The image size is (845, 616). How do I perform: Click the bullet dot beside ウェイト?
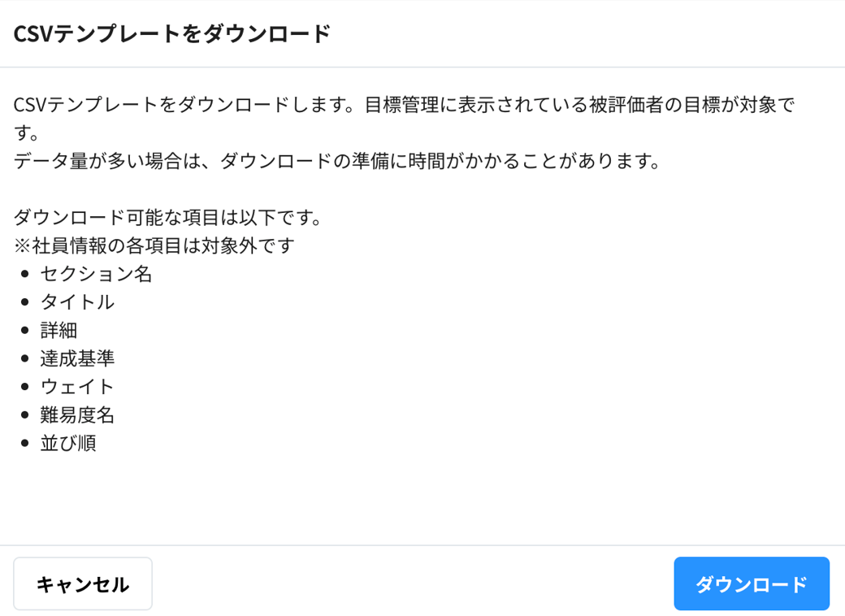[25, 387]
